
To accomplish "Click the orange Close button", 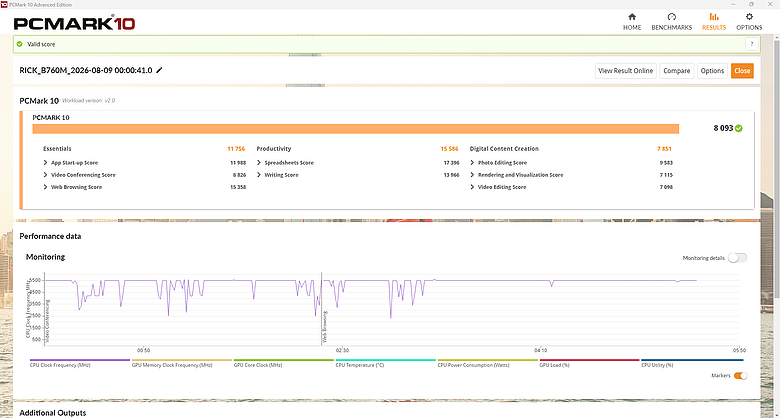I will point(742,71).
